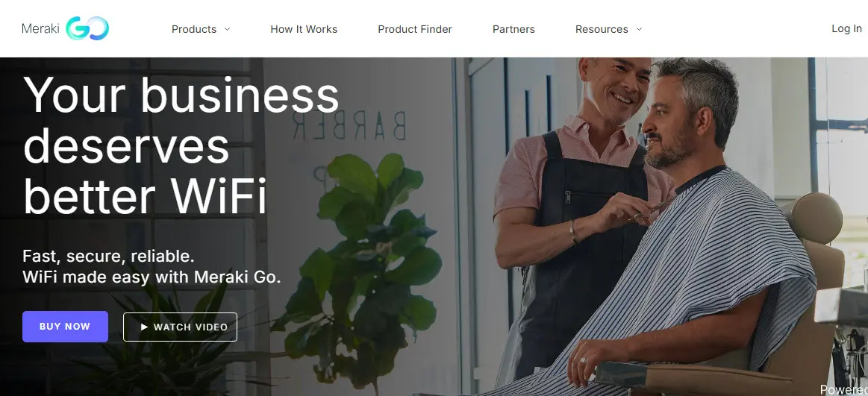
Task: Click the headline "Your business deserves better WiFi"
Action: (x=181, y=145)
